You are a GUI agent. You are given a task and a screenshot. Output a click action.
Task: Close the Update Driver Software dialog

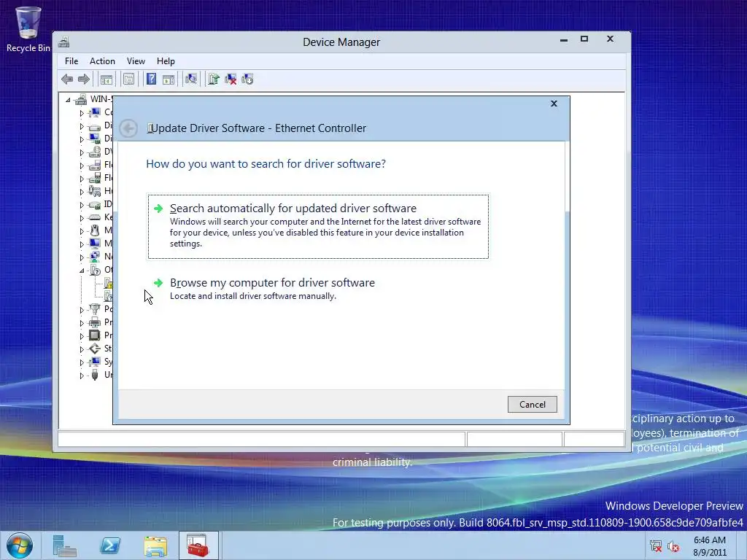click(554, 104)
